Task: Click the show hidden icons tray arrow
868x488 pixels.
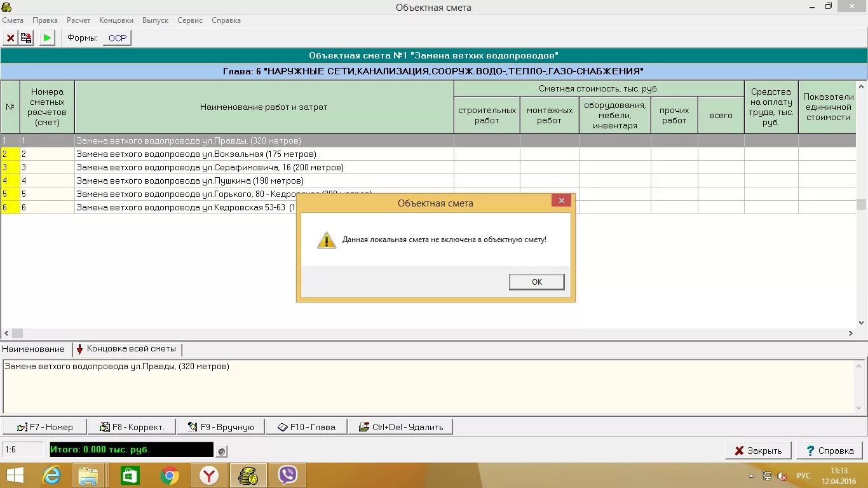Action: [751, 476]
